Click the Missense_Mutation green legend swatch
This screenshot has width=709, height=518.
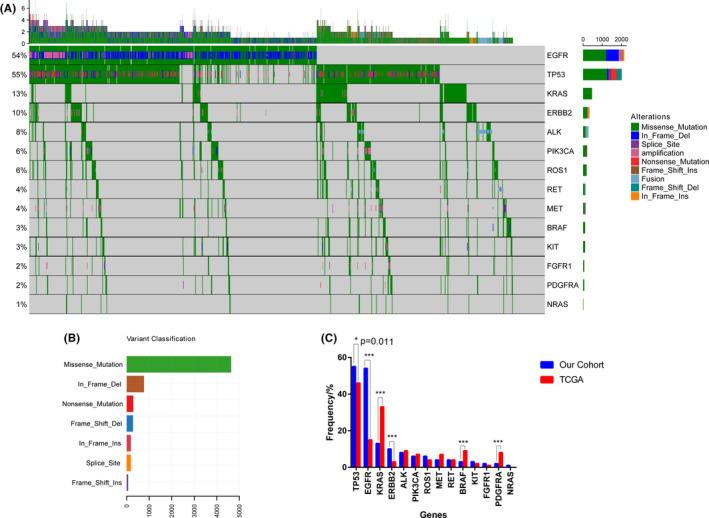point(635,127)
